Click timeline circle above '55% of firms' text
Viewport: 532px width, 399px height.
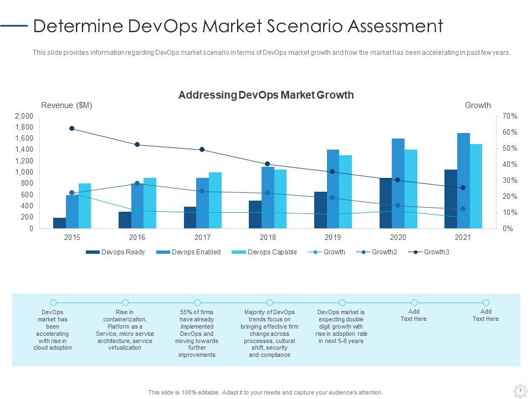pos(197,303)
